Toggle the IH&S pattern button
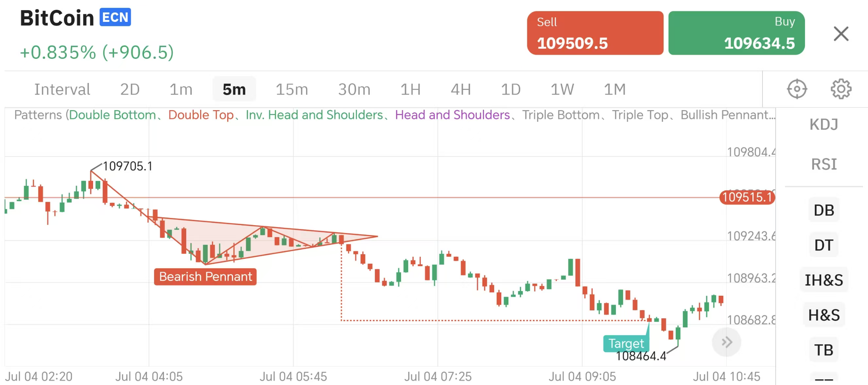This screenshot has width=868, height=385. click(x=824, y=280)
